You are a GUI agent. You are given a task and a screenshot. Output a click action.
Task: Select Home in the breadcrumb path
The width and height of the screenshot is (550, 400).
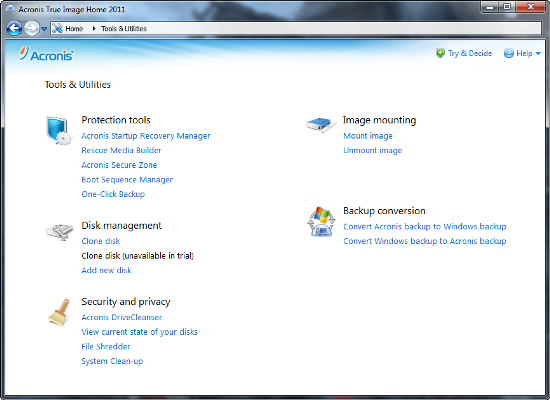point(74,29)
